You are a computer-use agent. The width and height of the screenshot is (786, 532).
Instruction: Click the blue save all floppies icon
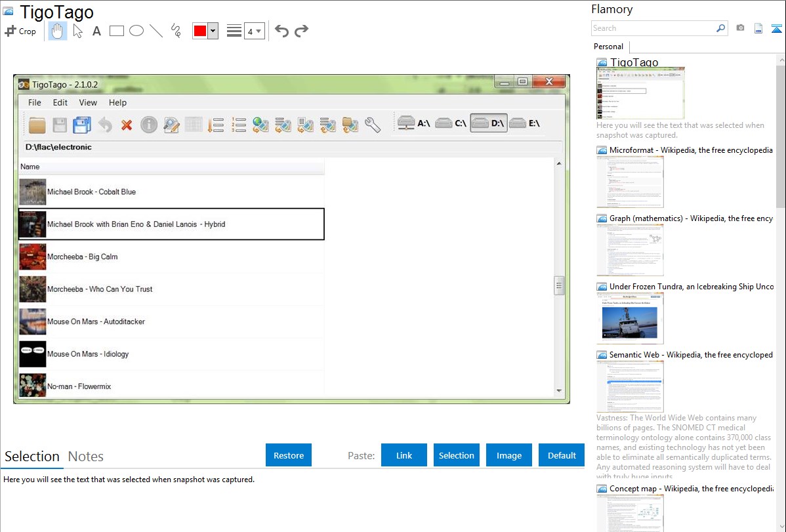click(82, 125)
